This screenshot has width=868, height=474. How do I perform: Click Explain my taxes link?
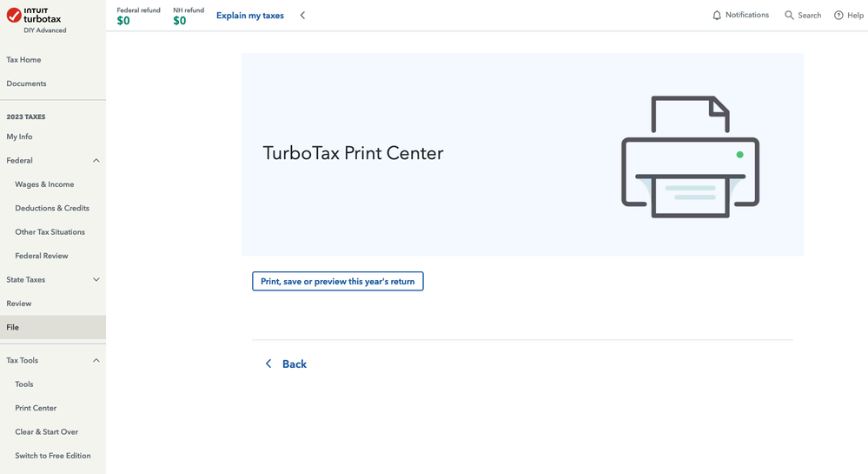pyautogui.click(x=250, y=16)
